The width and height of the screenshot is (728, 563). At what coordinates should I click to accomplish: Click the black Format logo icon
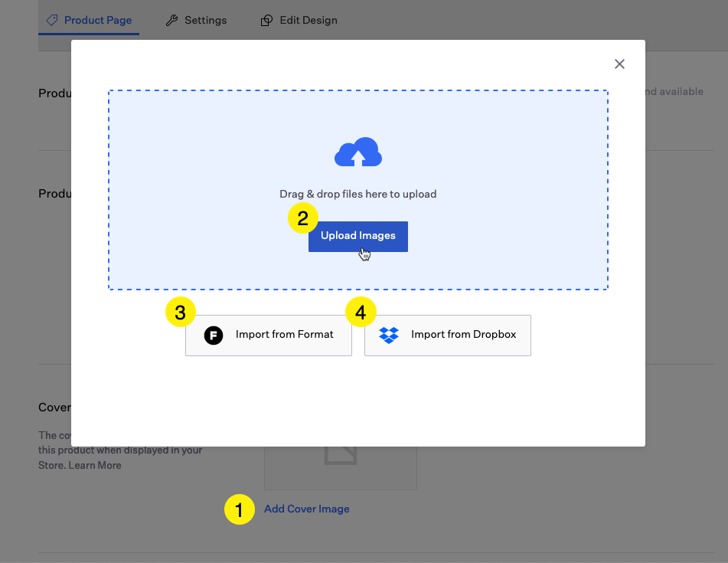coord(214,335)
